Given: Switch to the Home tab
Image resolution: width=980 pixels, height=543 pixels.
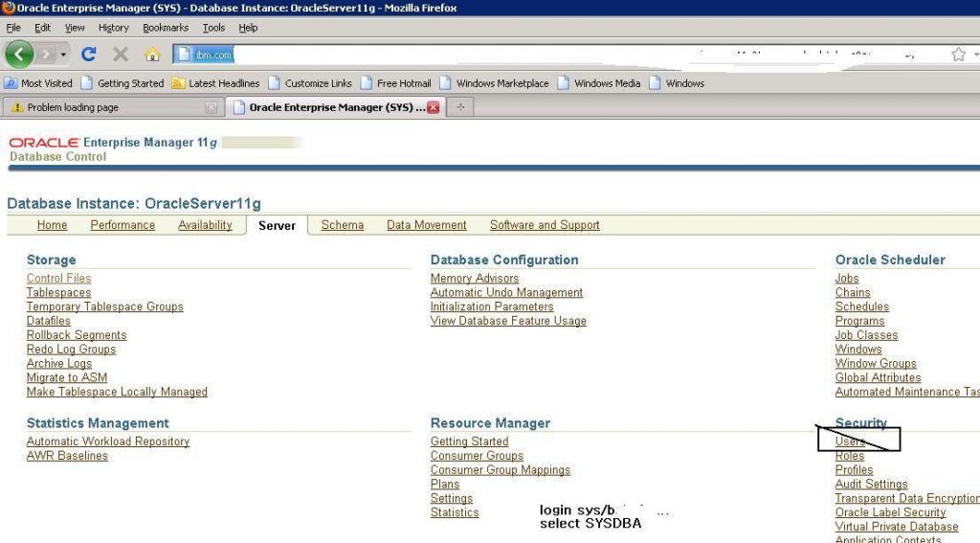Looking at the screenshot, I should (52, 225).
